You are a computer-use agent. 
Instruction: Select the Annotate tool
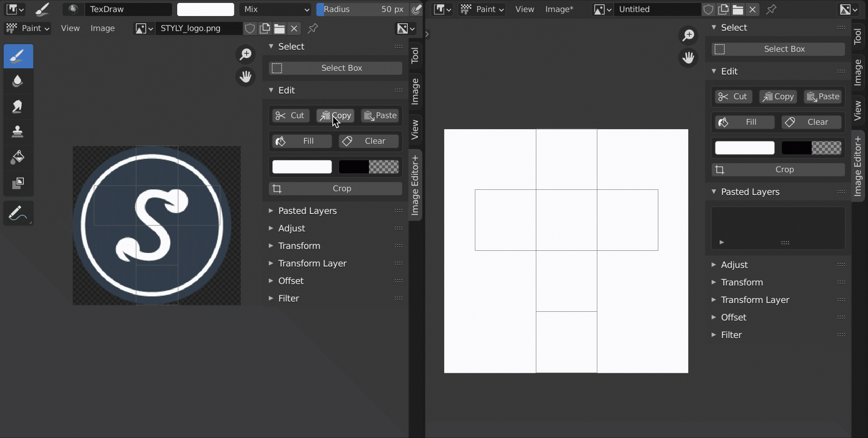[x=18, y=213]
